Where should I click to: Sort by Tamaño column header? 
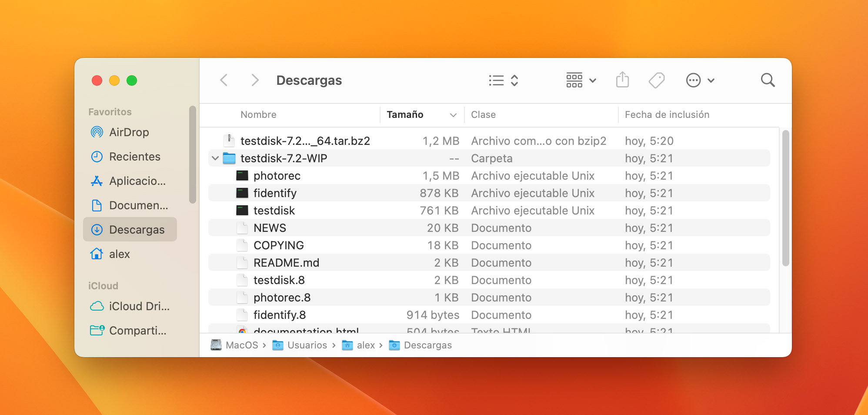tap(405, 114)
